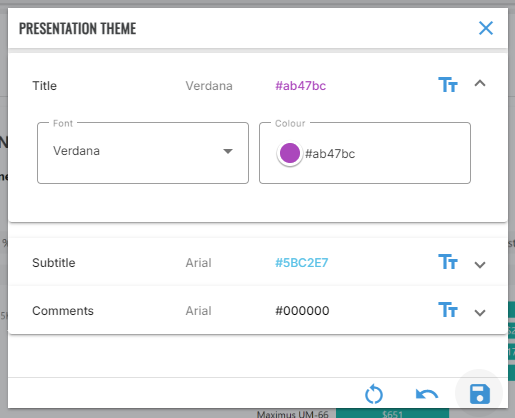Expand the Comments section chevron
The height and width of the screenshot is (418, 515).
click(x=480, y=313)
